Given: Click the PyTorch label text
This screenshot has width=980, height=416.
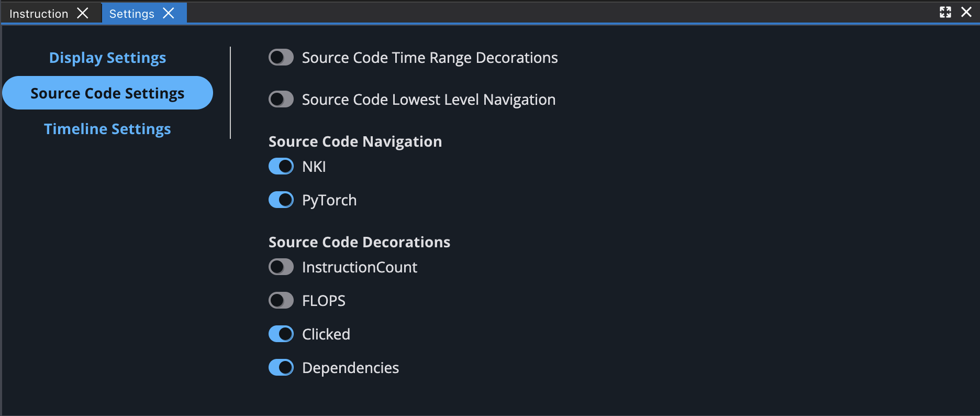Looking at the screenshot, I should pyautogui.click(x=329, y=200).
